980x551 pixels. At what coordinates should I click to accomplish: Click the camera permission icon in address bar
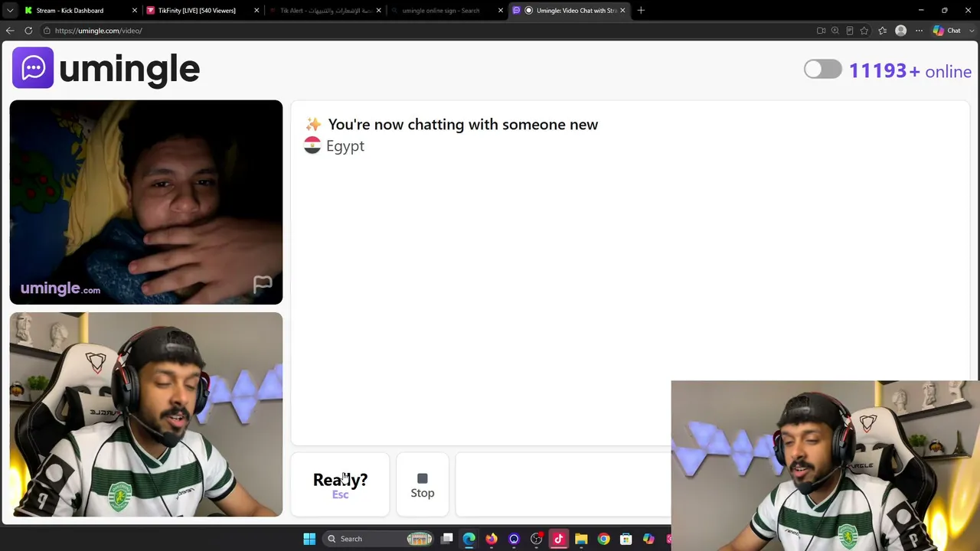821,31
